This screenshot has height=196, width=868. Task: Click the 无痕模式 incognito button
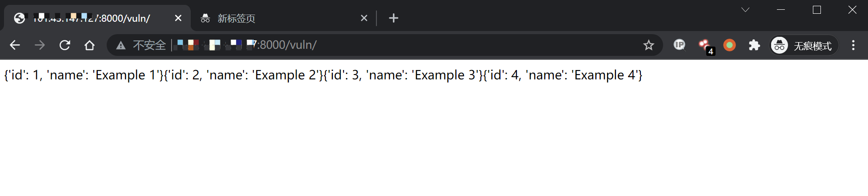click(804, 45)
